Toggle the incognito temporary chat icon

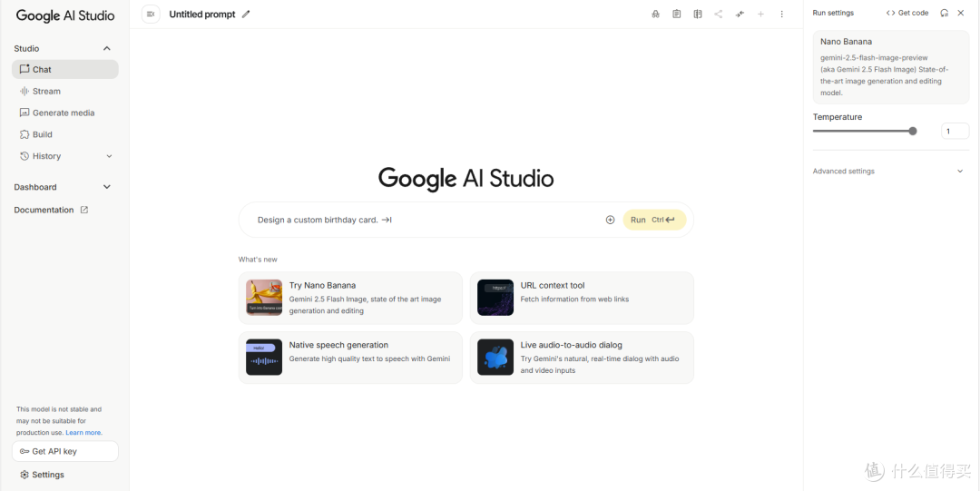click(656, 14)
